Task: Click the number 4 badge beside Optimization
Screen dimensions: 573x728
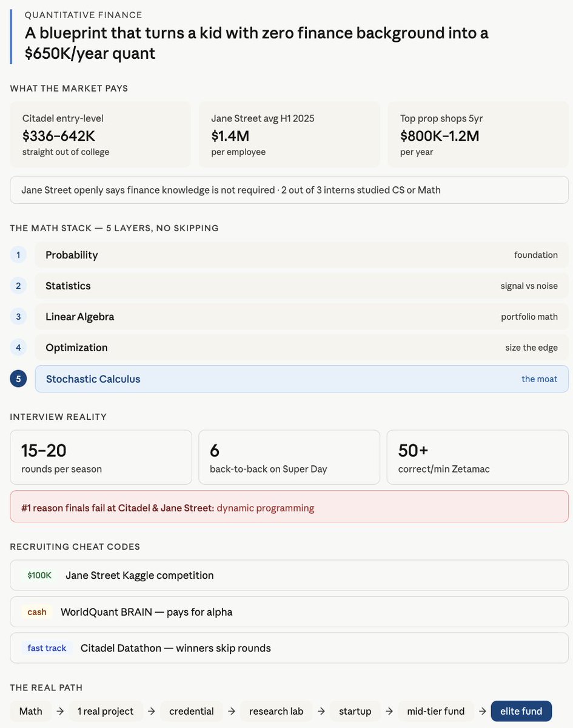Action: (18, 348)
